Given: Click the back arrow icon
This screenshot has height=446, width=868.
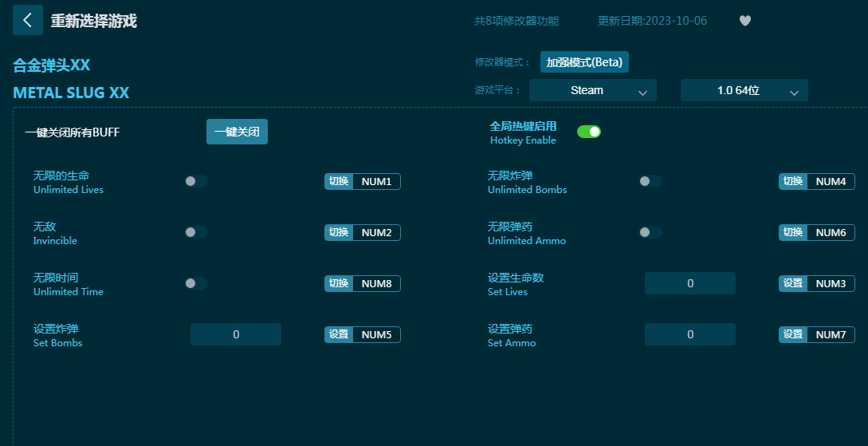Looking at the screenshot, I should pos(28,20).
